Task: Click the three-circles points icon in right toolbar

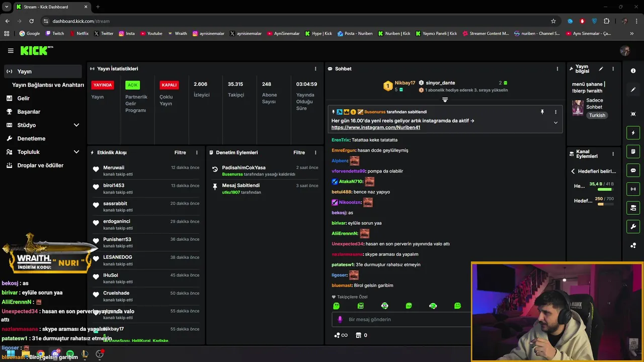Action: click(x=633, y=245)
